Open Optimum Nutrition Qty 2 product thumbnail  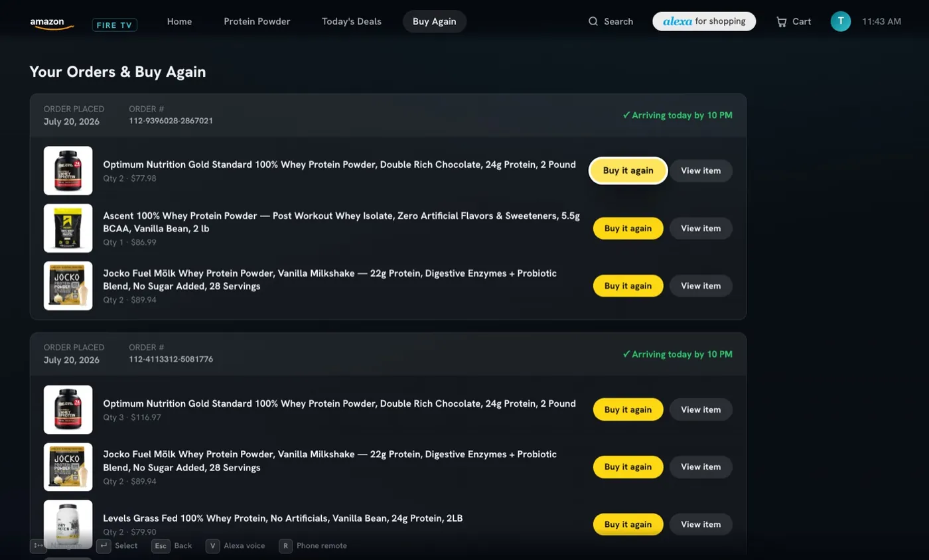[68, 171]
